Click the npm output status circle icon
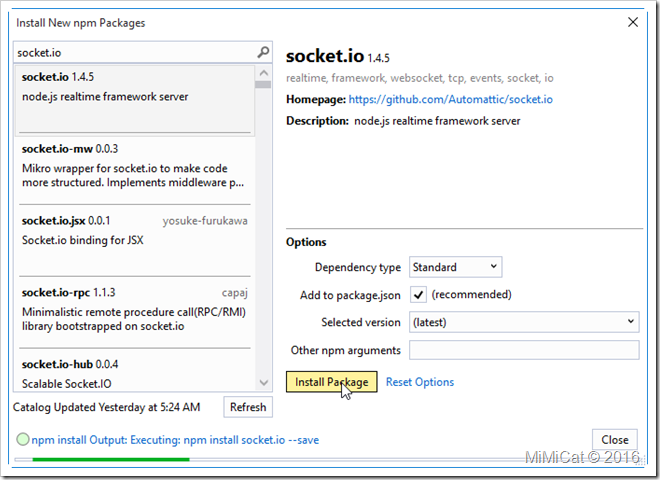 click(23, 439)
